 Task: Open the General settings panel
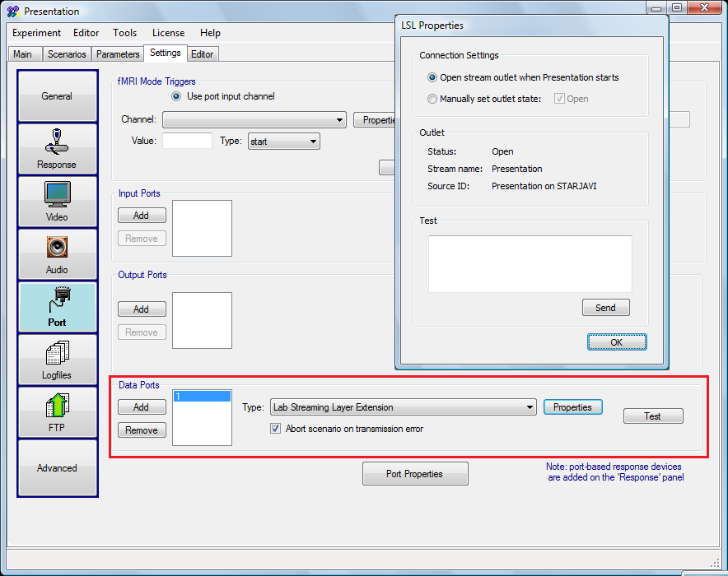pyautogui.click(x=57, y=96)
